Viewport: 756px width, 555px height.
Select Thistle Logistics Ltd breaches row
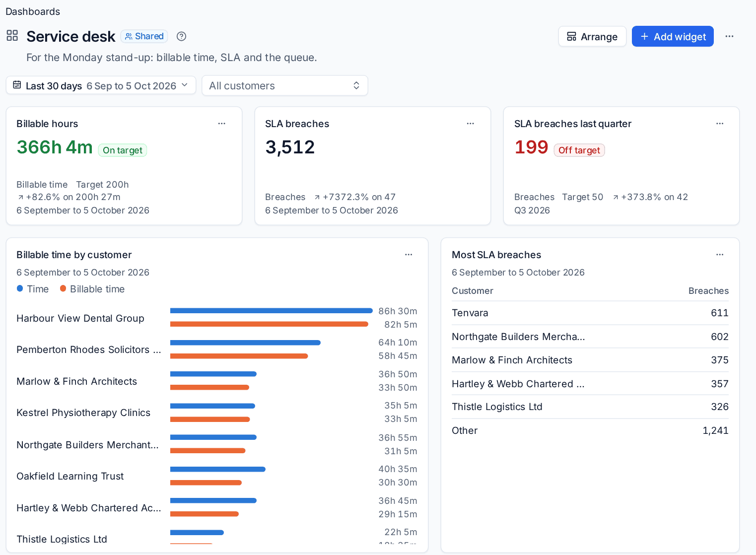[x=590, y=407]
